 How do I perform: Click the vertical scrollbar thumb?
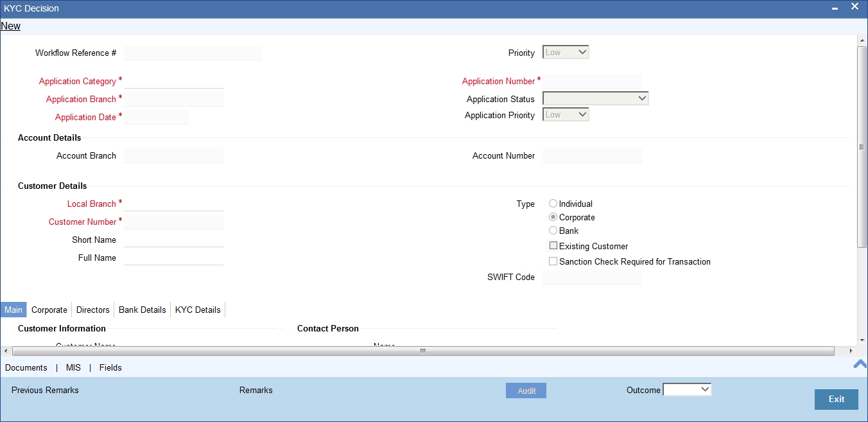(862, 146)
